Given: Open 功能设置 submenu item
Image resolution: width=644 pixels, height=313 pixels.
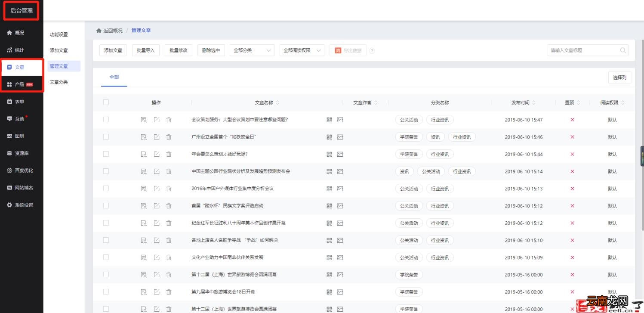Looking at the screenshot, I should pyautogui.click(x=59, y=34).
